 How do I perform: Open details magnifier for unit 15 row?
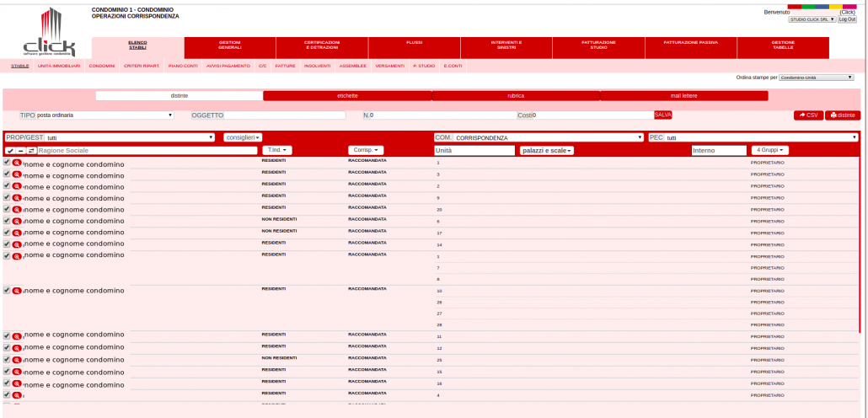(17, 372)
